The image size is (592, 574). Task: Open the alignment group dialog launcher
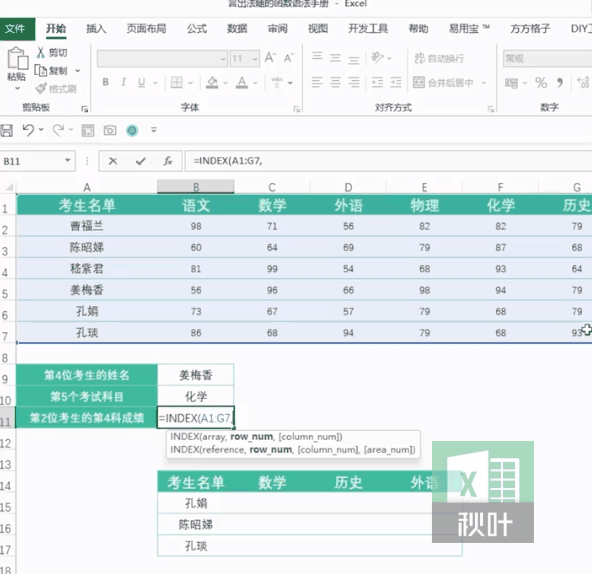pos(490,109)
